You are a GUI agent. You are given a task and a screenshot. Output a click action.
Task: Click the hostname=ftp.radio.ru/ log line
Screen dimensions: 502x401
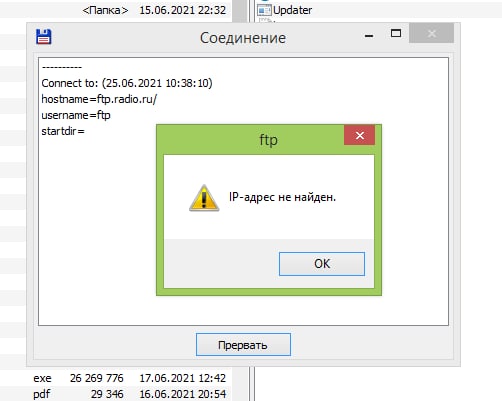99,99
